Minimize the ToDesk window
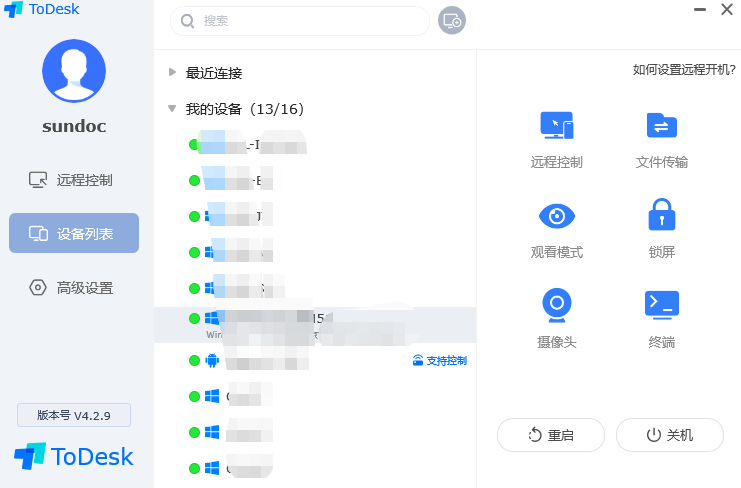The image size is (741, 488). click(700, 9)
